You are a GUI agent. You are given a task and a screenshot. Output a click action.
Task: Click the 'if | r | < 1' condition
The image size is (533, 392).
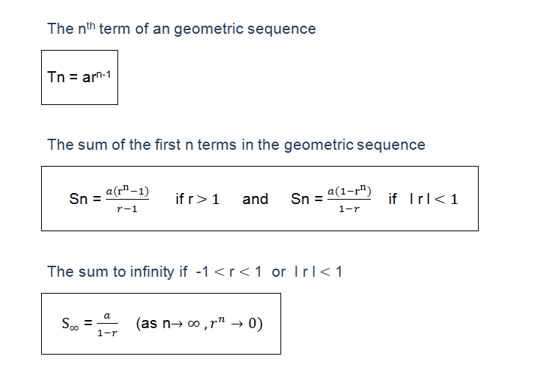tap(423, 199)
